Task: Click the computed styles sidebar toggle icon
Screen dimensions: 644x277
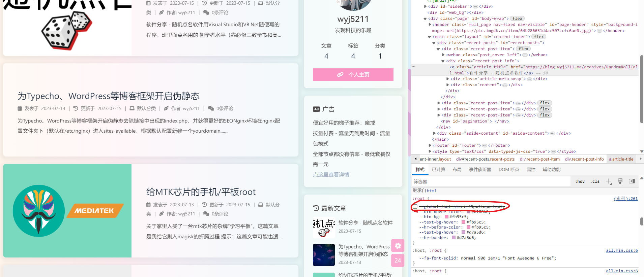Action: pos(632,181)
